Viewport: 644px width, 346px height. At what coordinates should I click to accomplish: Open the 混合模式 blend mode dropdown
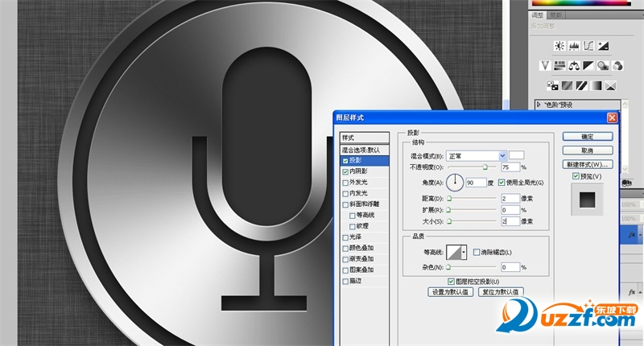click(502, 155)
